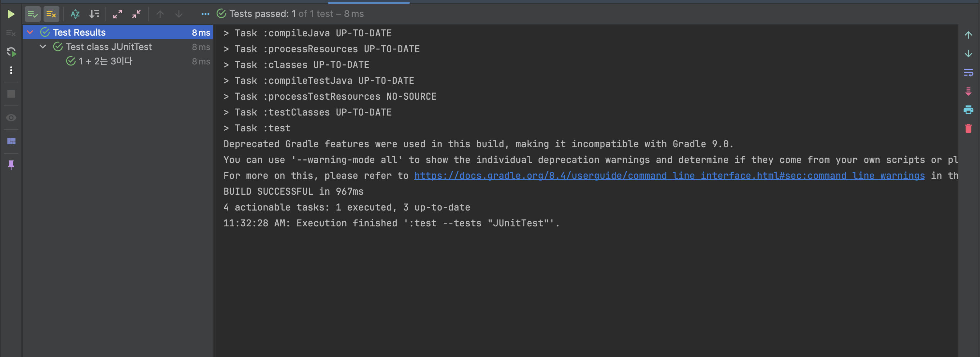980x357 pixels.
Task: Sort tests by duration
Action: (94, 14)
